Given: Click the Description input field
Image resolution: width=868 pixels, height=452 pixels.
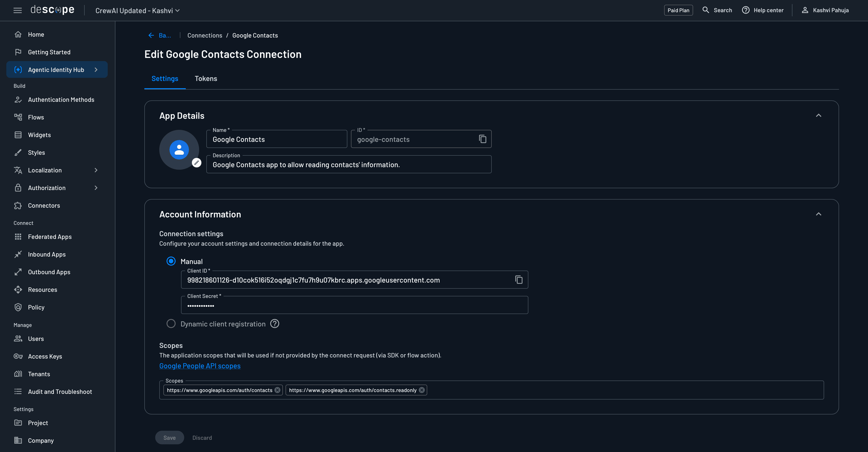Looking at the screenshot, I should pyautogui.click(x=349, y=164).
